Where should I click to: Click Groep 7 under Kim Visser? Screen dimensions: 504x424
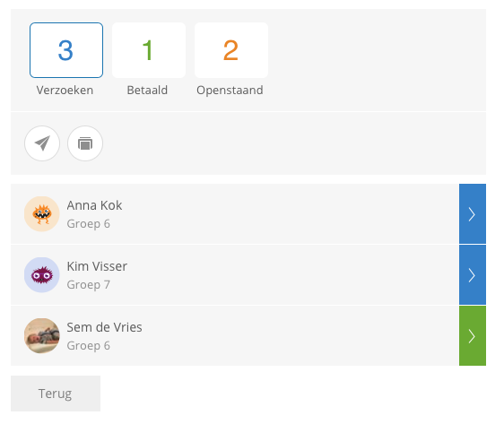click(89, 285)
